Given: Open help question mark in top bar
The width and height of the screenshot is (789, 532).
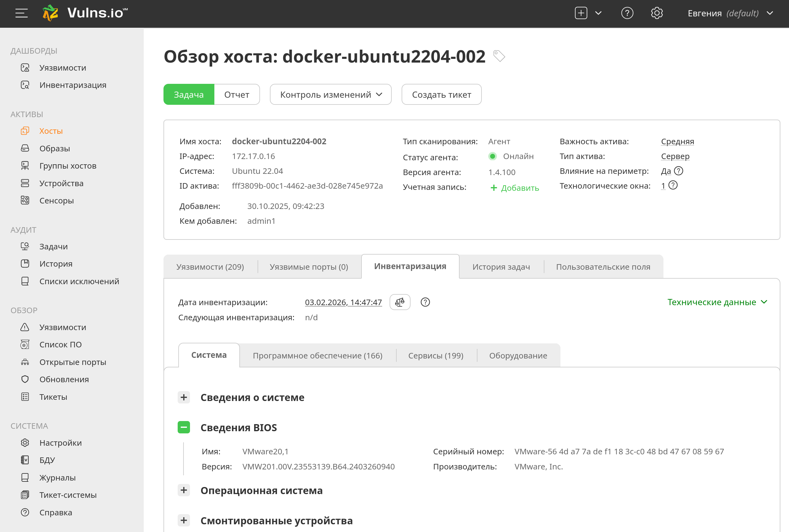Looking at the screenshot, I should (627, 13).
